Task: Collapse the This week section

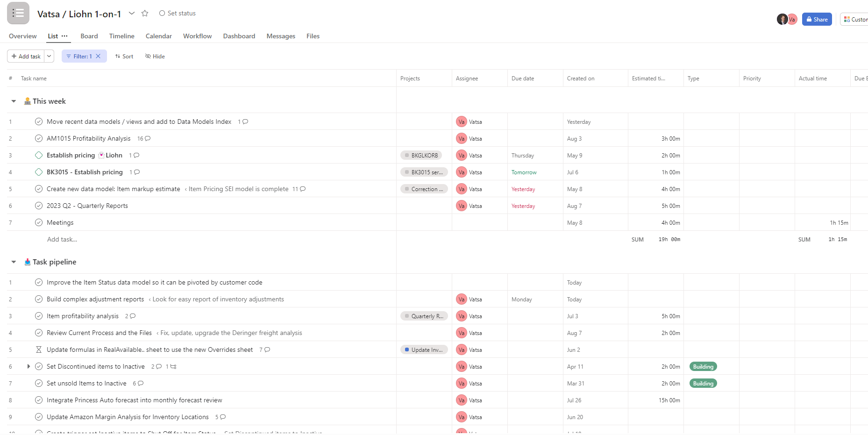Action: [x=13, y=101]
